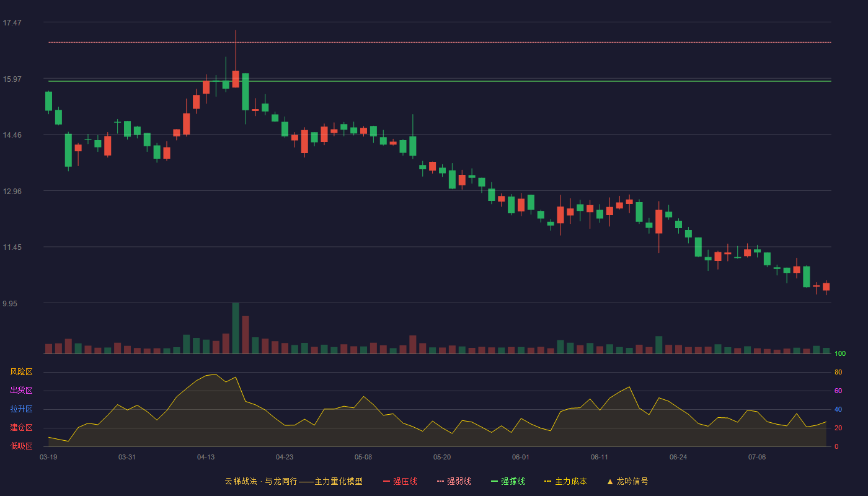This screenshot has height=496, width=868.
Task: Click the 07-06 date label
Action: pos(757,457)
